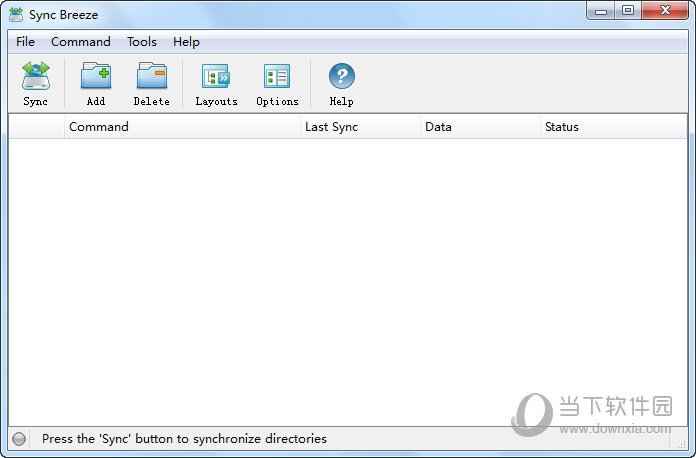The height and width of the screenshot is (458, 696).
Task: Open the Tools menu
Action: [142, 42]
